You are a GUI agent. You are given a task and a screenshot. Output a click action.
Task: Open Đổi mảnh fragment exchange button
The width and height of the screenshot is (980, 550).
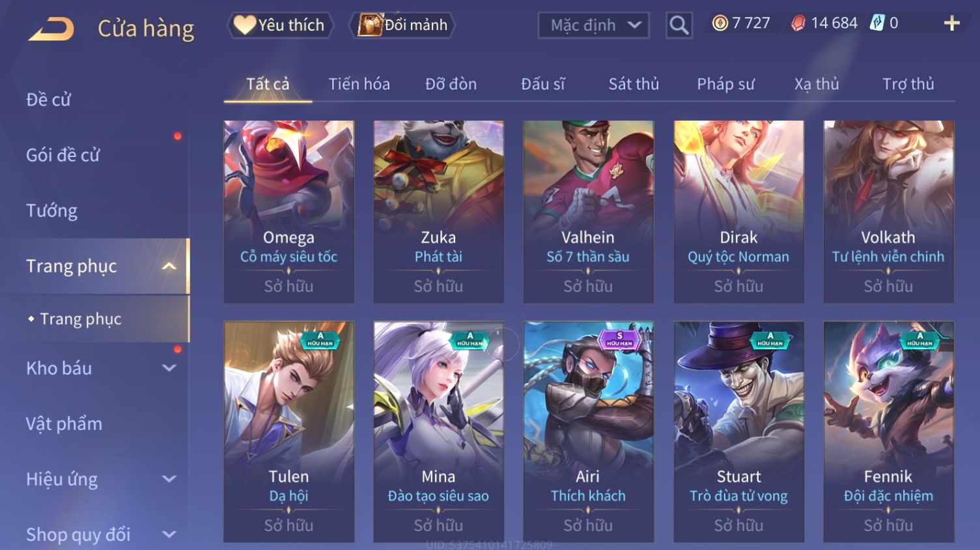pos(402,25)
